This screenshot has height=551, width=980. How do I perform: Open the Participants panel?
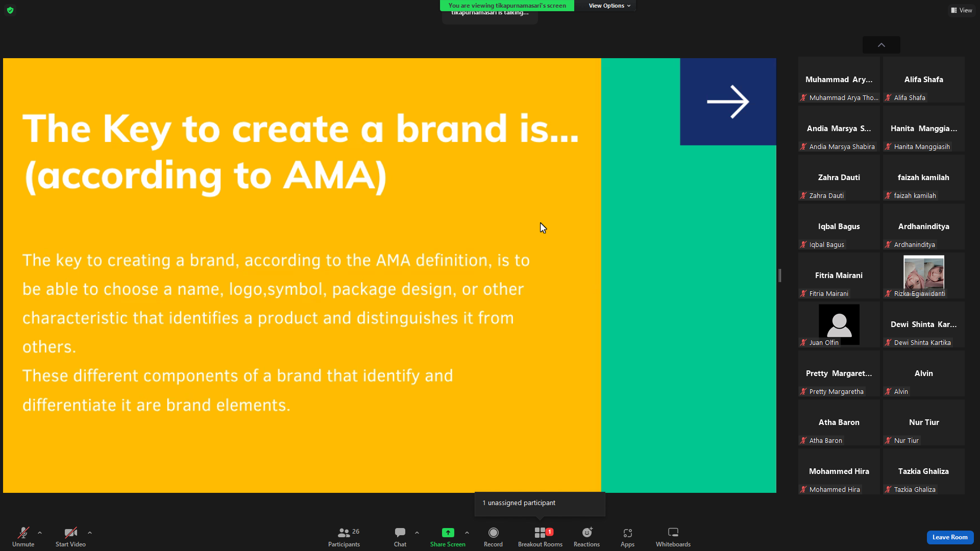(344, 537)
